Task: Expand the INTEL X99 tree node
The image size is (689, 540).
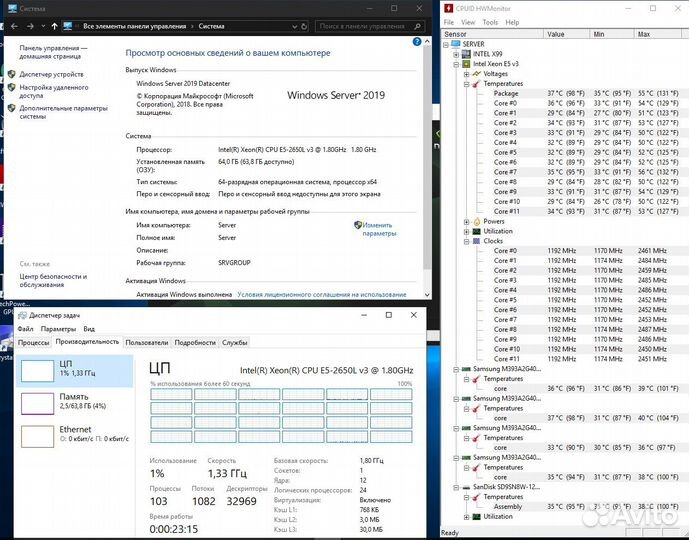Action: pyautogui.click(x=457, y=54)
